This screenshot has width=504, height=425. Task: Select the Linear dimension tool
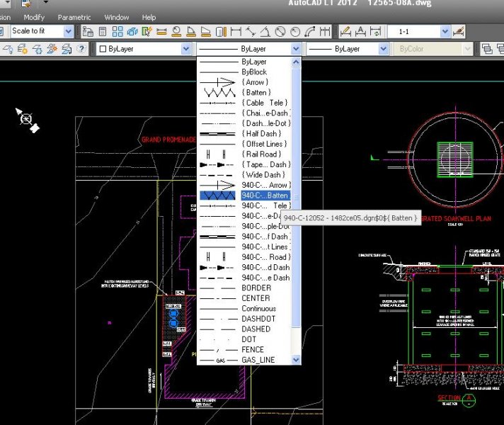pos(236,31)
